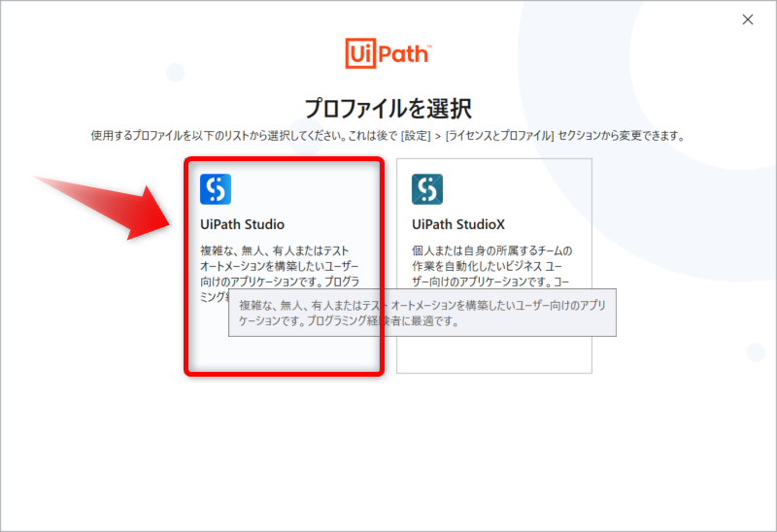Close the profile selection dialog
Image resolution: width=777 pixels, height=532 pixels.
click(748, 19)
